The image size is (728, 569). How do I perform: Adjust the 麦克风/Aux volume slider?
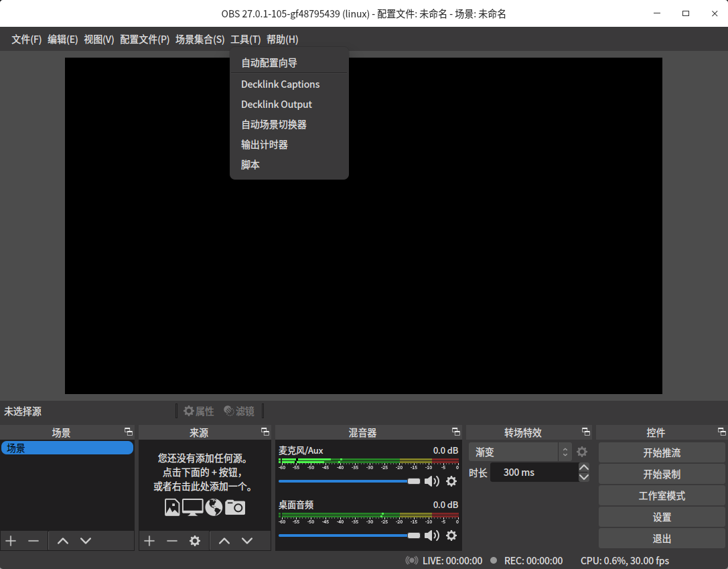349,481
